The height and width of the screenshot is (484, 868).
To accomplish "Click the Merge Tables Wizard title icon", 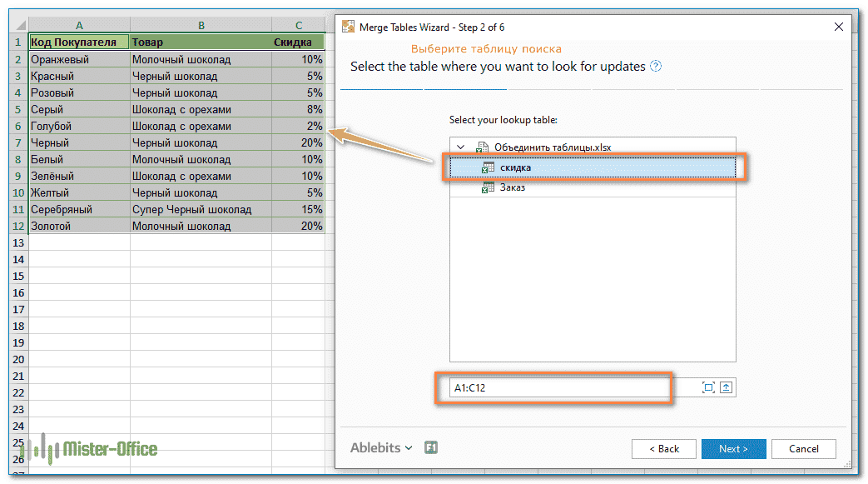I will pos(350,27).
